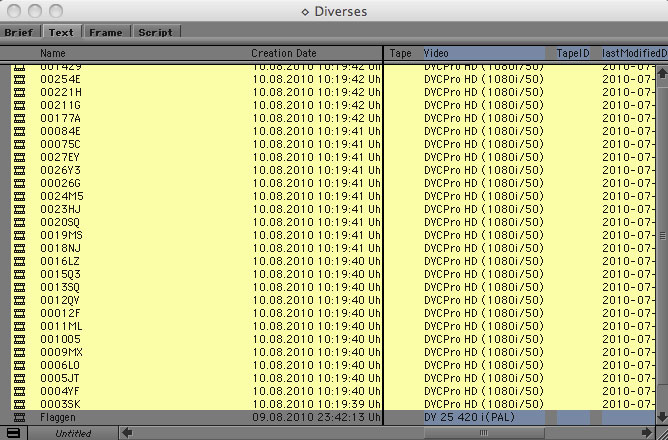Click the clip icon for 0016LZ
Image resolution: width=668 pixels, height=440 pixels.
coord(19,261)
